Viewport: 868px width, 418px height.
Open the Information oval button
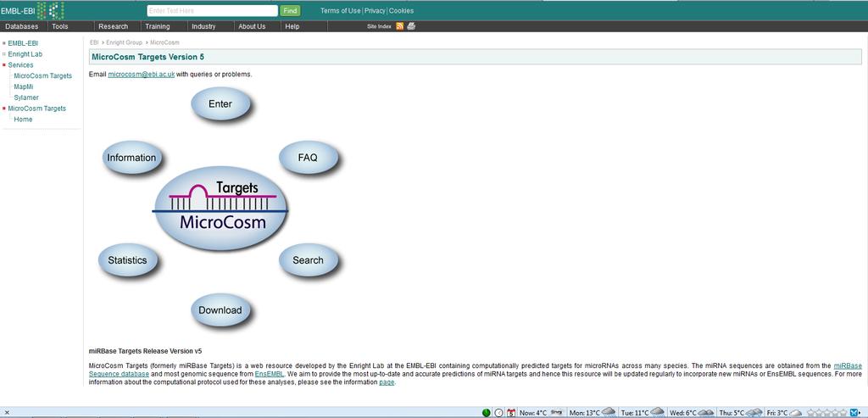pyautogui.click(x=131, y=157)
